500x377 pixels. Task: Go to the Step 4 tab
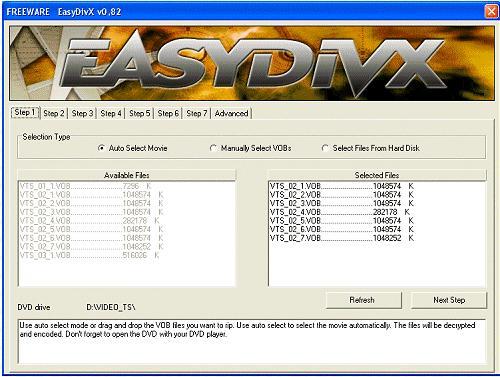(111, 113)
